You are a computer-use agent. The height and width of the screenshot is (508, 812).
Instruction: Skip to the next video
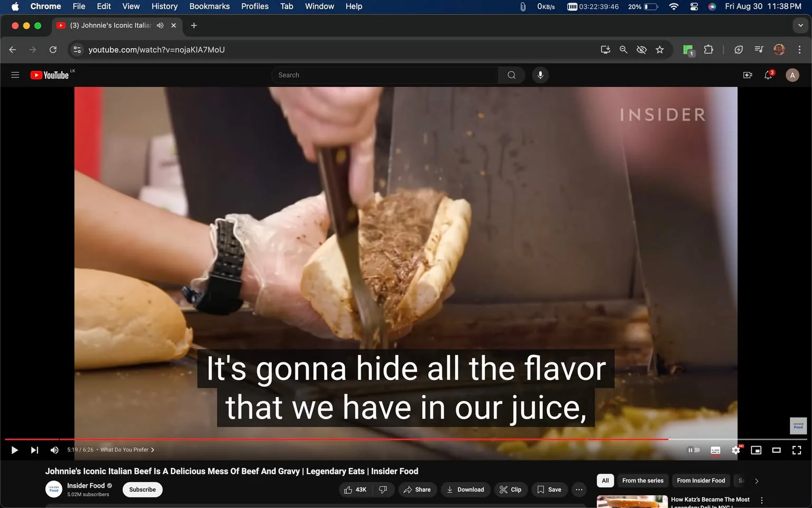[34, 450]
